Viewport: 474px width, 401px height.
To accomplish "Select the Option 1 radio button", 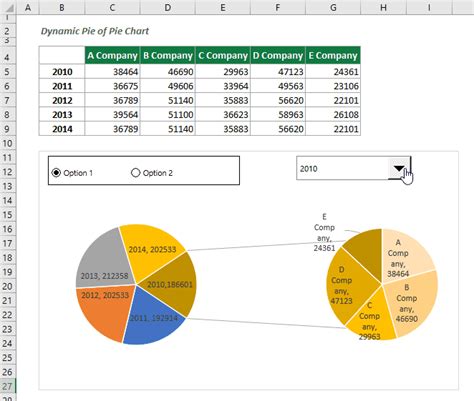I will [56, 173].
